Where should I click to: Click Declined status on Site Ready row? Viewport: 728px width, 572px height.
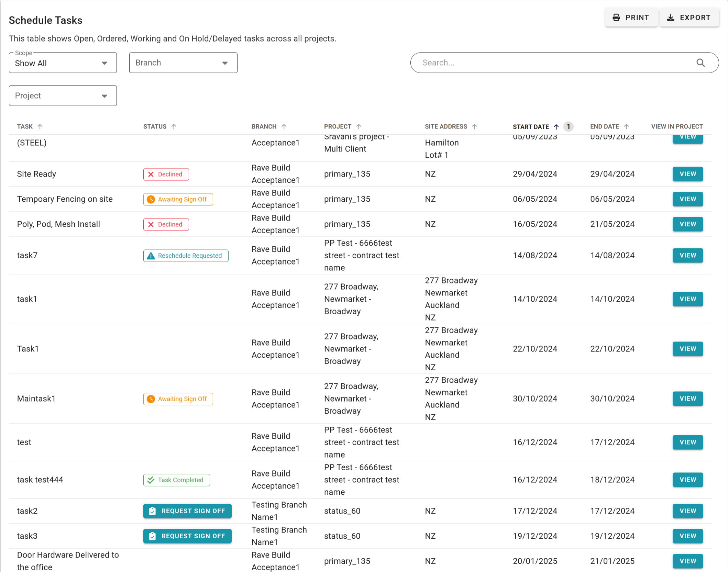coord(166,174)
